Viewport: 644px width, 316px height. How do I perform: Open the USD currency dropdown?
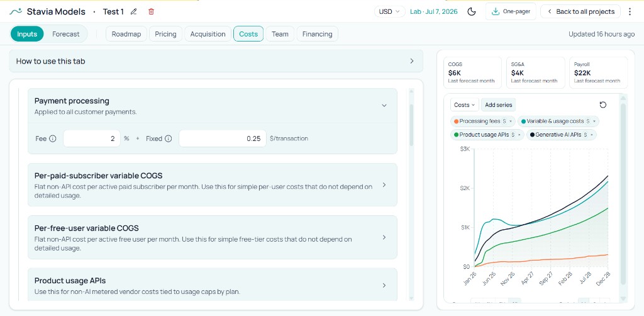389,11
